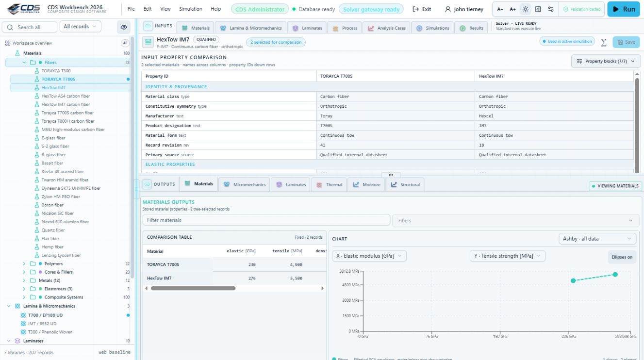Click the Run button
Image resolution: width=644 pixels, height=360 pixels.
point(623,9)
